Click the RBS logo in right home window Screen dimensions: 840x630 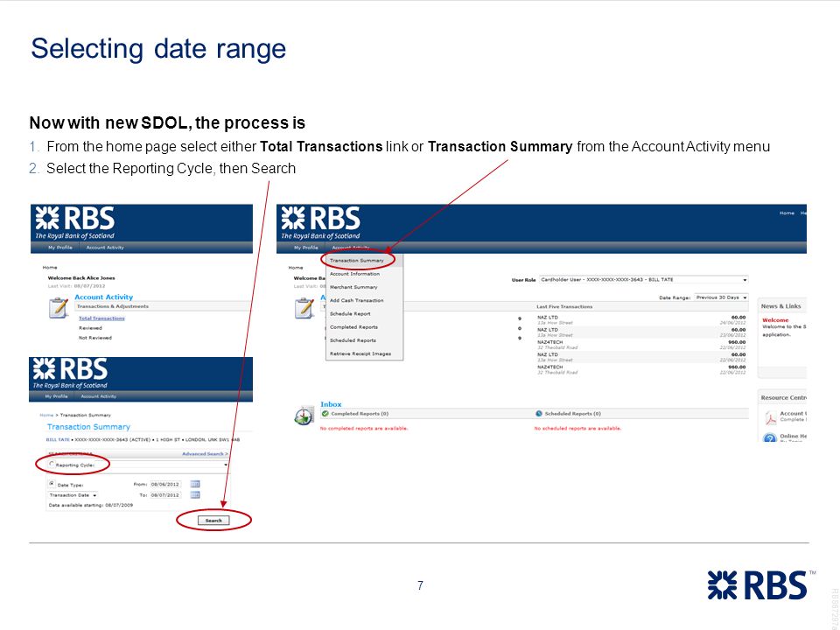321,222
